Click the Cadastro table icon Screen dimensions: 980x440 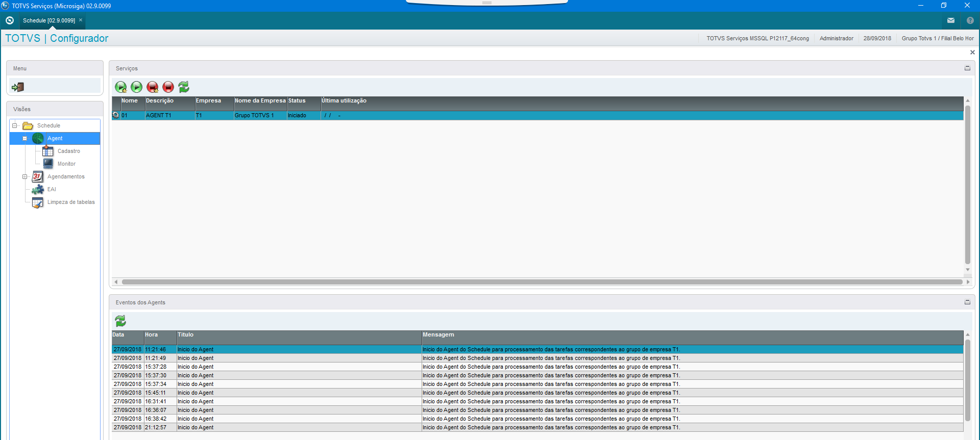(48, 151)
